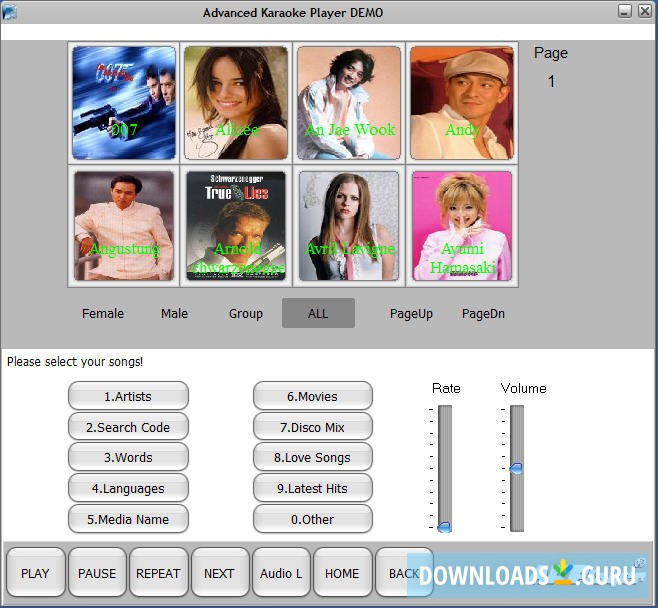Show Group artists
The height and width of the screenshot is (608, 658).
tap(246, 313)
